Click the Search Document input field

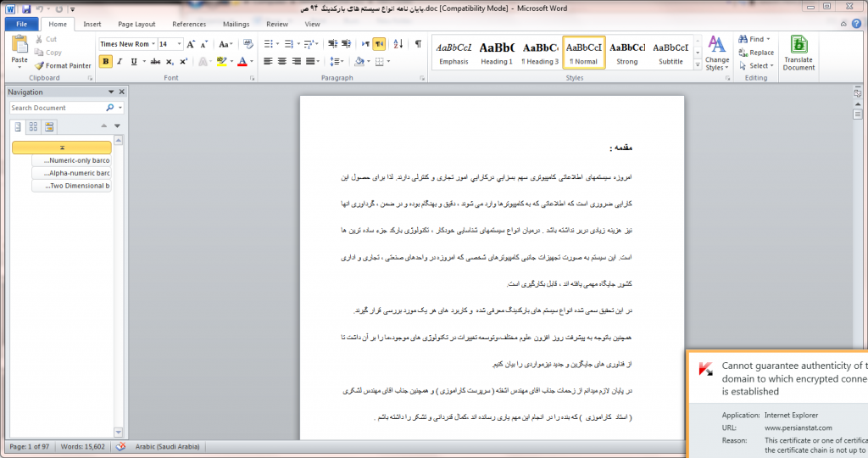click(x=57, y=108)
